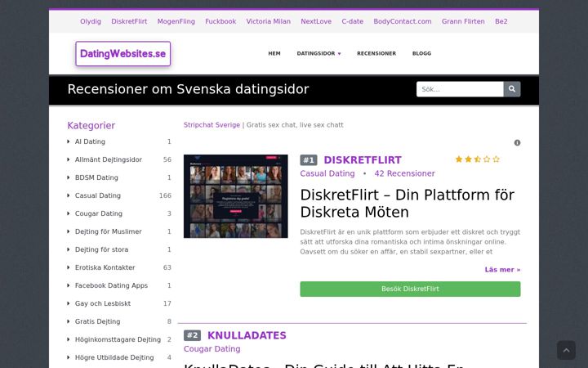
Task: Open the C-date top link
Action: 353,21
